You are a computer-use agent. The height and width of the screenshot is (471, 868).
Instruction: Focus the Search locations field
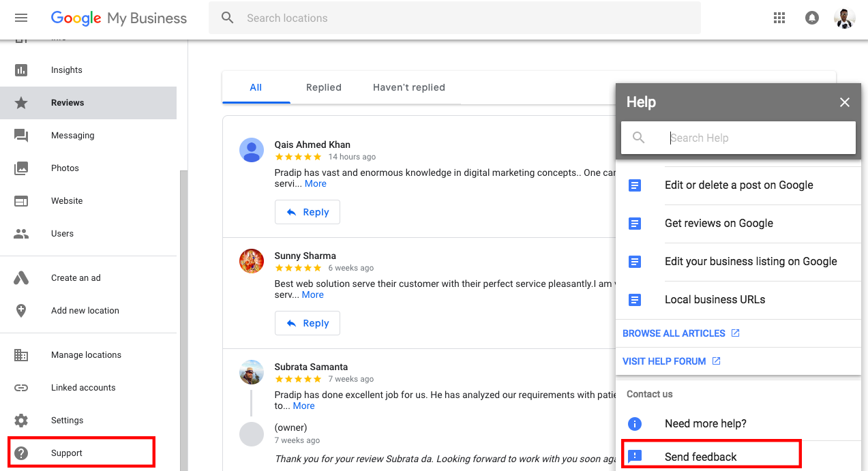[455, 18]
